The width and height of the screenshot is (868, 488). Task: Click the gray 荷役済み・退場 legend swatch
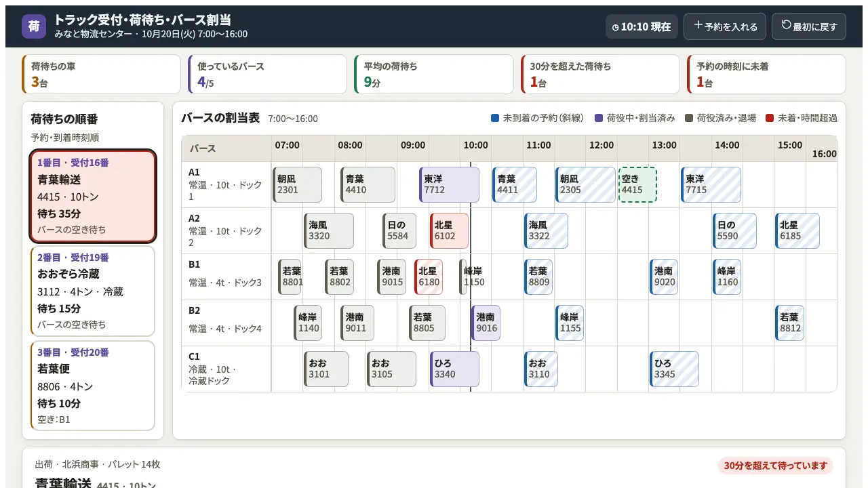click(689, 118)
